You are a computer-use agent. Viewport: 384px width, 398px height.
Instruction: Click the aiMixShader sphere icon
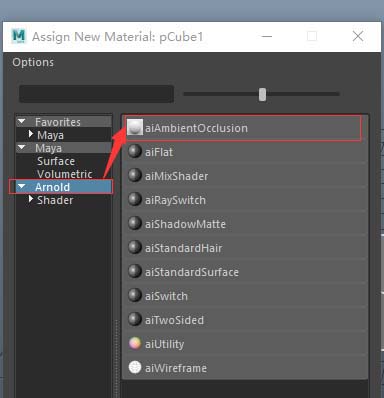pyautogui.click(x=135, y=175)
